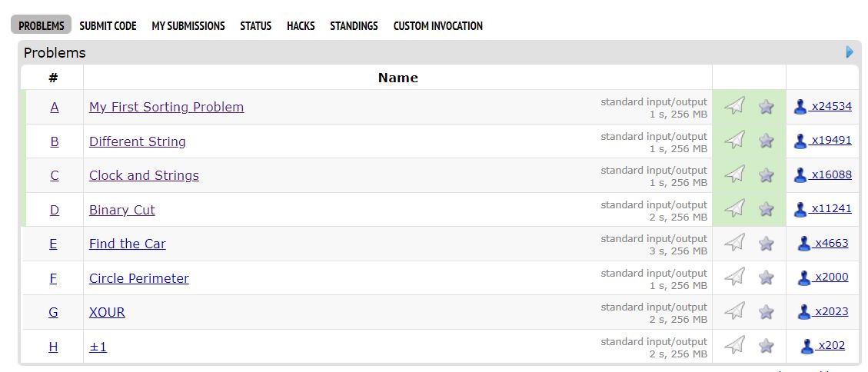Viewport: 868px width, 372px height.
Task: Toggle favorite star for Clock and Strings
Action: [766, 175]
